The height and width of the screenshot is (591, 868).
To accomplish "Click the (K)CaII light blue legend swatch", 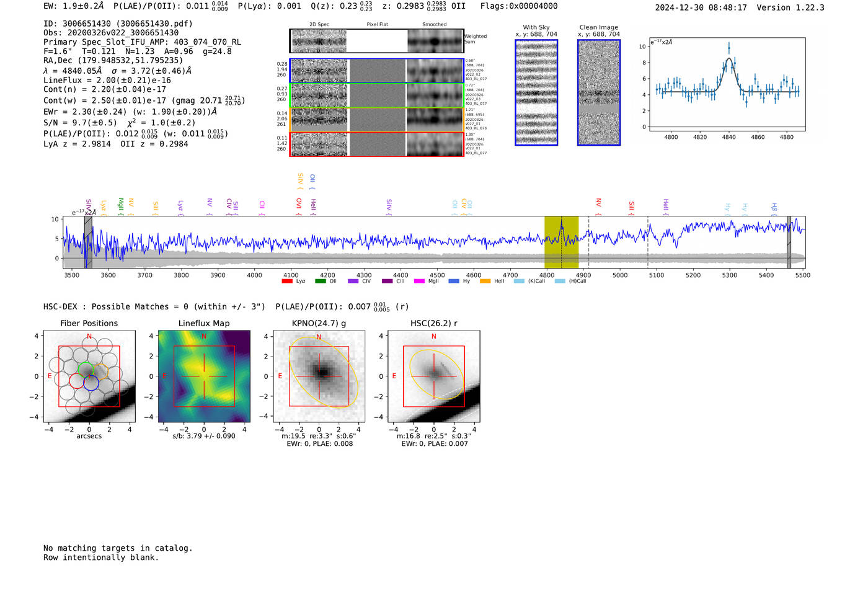I will pyautogui.click(x=519, y=281).
